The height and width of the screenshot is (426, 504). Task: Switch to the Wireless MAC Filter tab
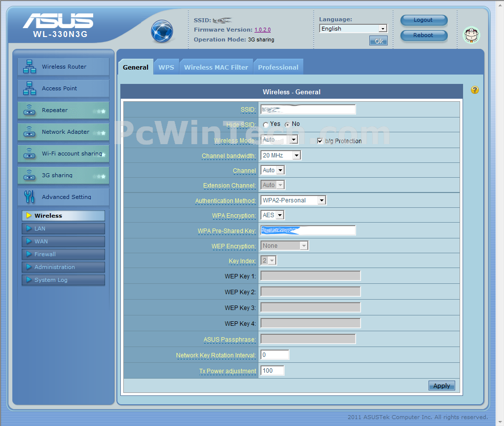coord(216,67)
